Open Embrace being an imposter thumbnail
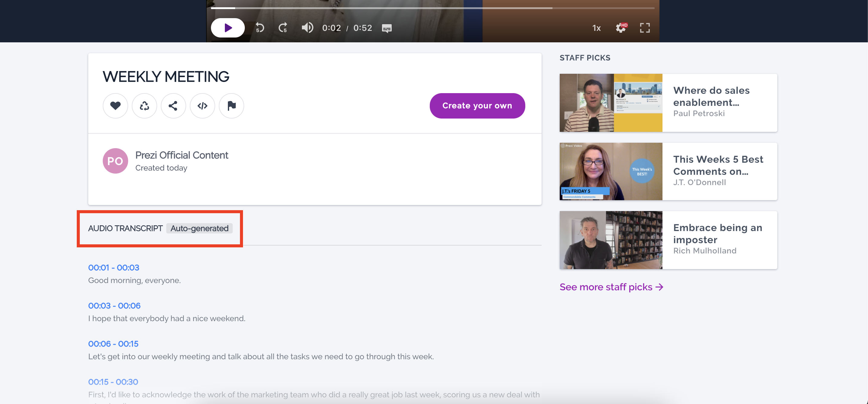868x404 pixels. click(611, 240)
